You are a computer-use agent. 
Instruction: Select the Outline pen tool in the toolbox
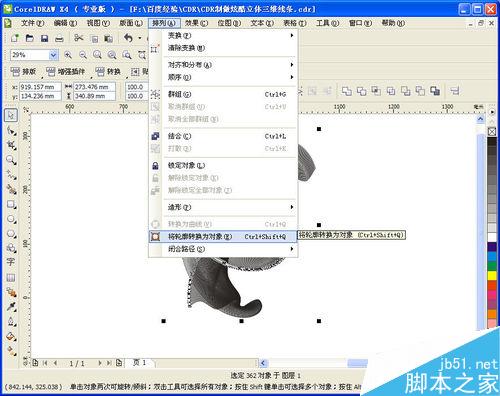tap(11, 322)
